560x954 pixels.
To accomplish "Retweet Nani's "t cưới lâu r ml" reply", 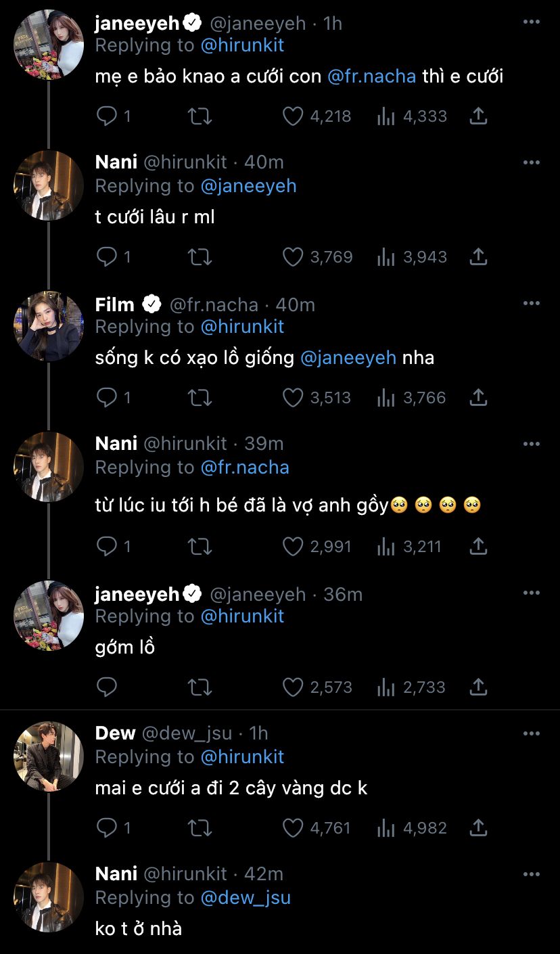I will (200, 257).
